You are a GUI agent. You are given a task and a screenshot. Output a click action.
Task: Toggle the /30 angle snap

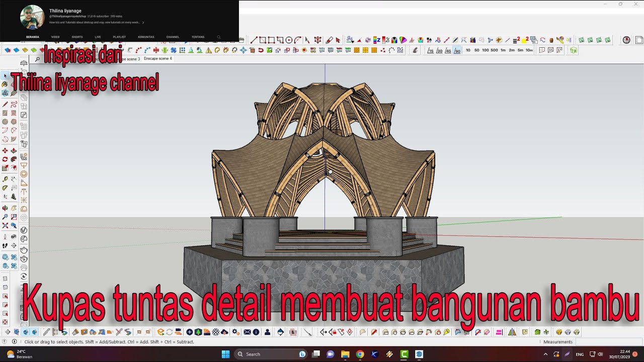tap(439, 50)
